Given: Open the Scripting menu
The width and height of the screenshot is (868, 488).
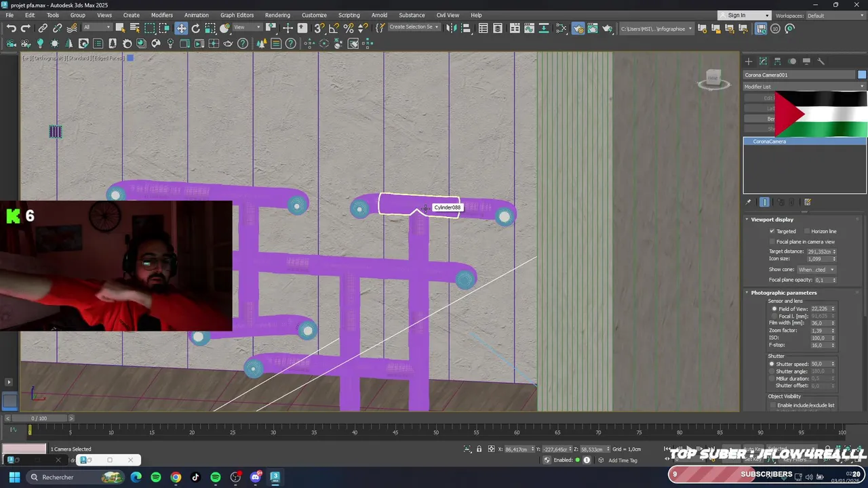Looking at the screenshot, I should pos(349,15).
